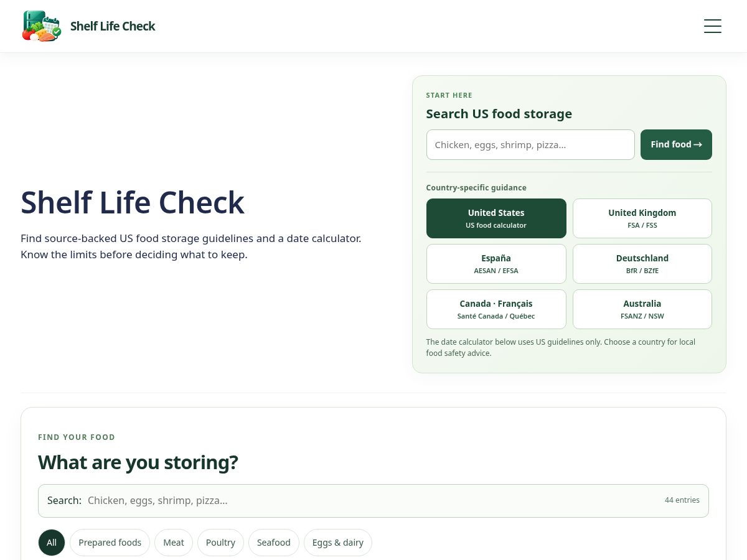Filter by Meat category
747x560 pixels.
coord(174,543)
